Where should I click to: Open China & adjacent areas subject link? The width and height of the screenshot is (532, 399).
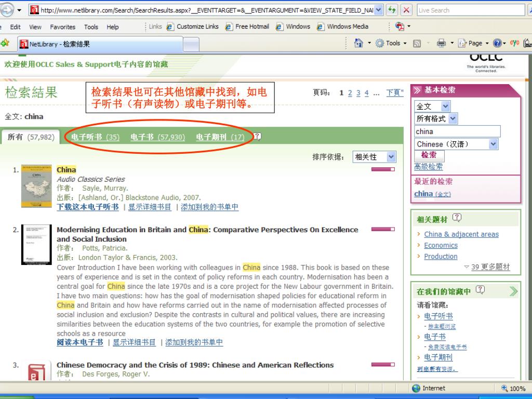tap(461, 234)
